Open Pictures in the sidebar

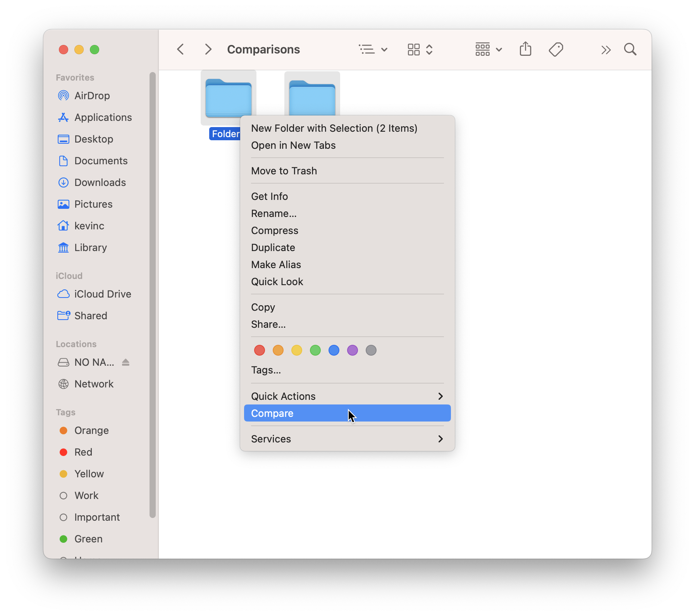[85, 204]
